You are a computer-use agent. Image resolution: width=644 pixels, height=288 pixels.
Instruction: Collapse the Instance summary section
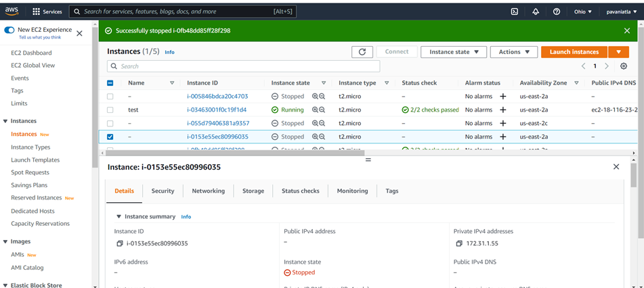(x=119, y=216)
